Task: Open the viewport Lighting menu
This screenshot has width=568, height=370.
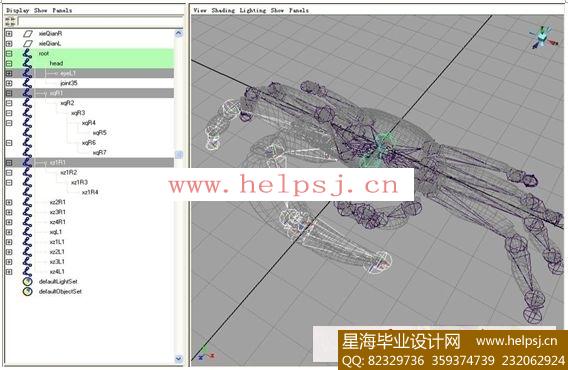Action: [x=252, y=10]
